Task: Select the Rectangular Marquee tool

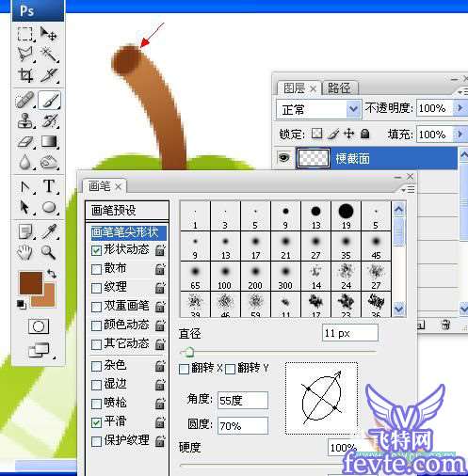Action: [x=25, y=34]
